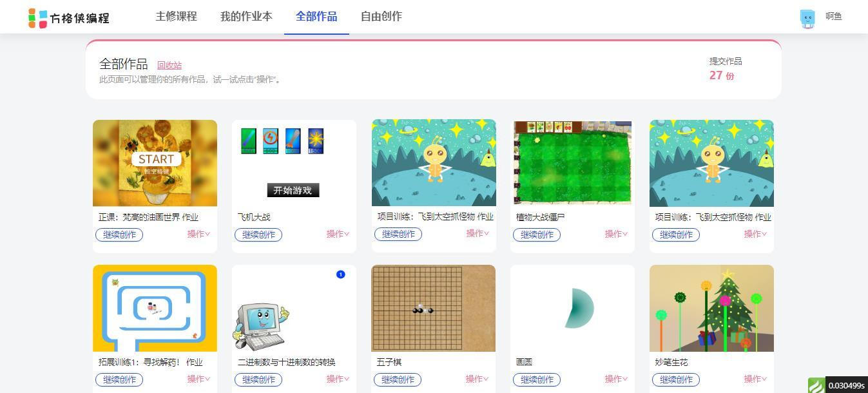The height and width of the screenshot is (393, 868).
Task: Open the 回收站 recycle bin link
Action: pos(169,65)
